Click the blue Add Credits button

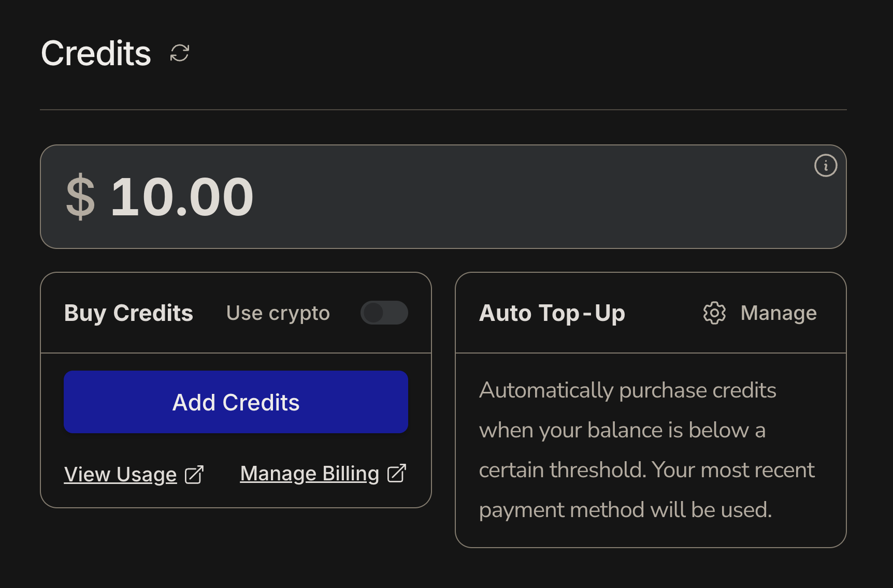[x=236, y=402]
